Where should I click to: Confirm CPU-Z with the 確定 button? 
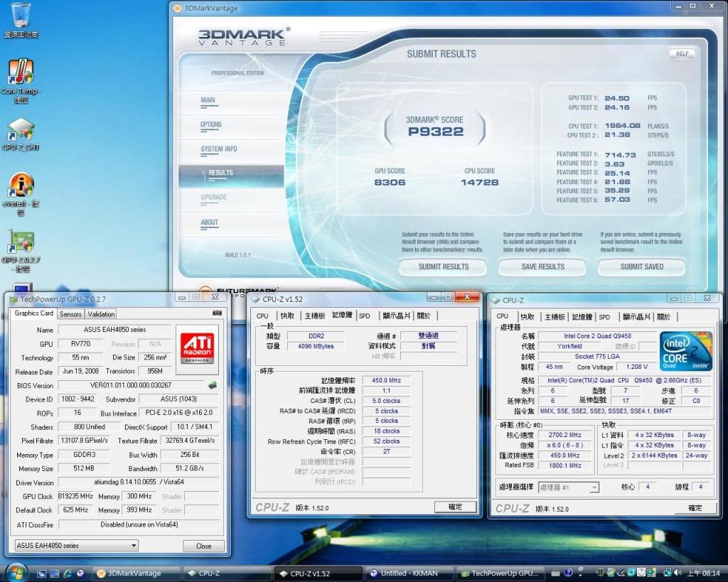click(x=456, y=507)
